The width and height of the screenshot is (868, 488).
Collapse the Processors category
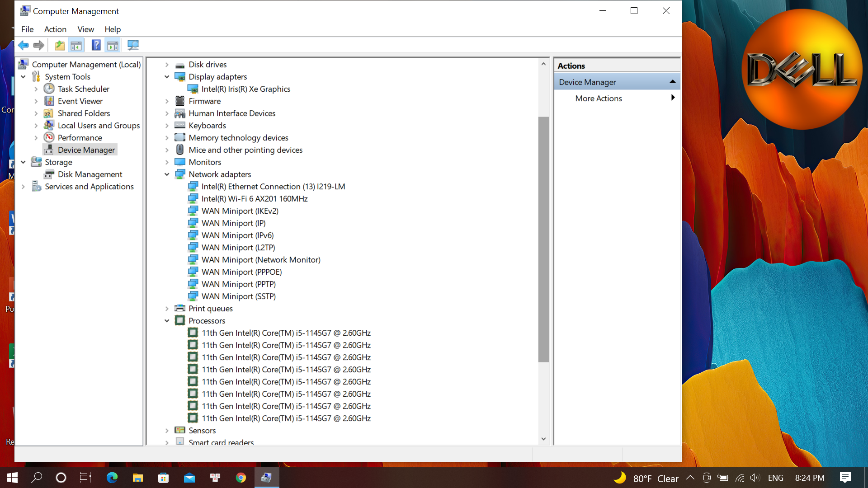167,321
